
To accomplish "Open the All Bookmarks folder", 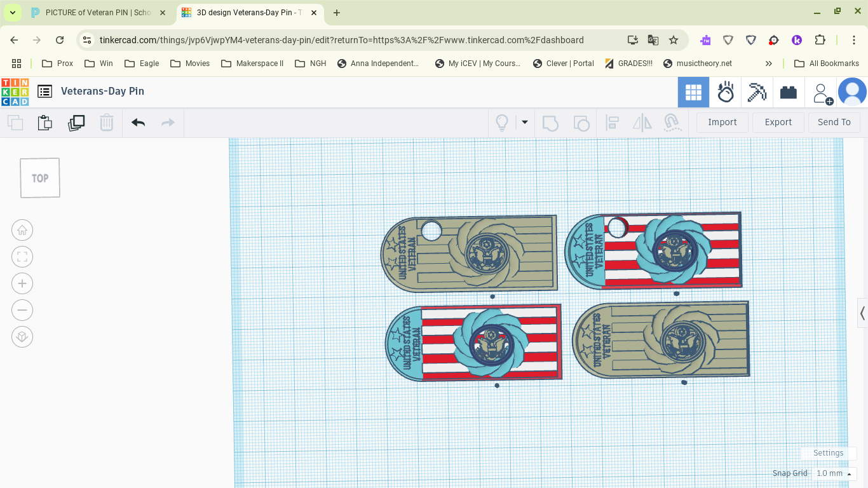I will coord(827,64).
